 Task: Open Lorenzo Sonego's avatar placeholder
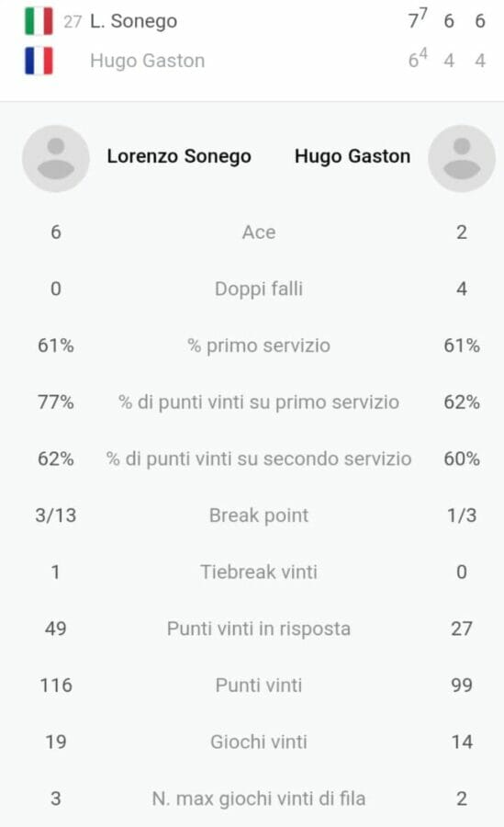pyautogui.click(x=56, y=158)
